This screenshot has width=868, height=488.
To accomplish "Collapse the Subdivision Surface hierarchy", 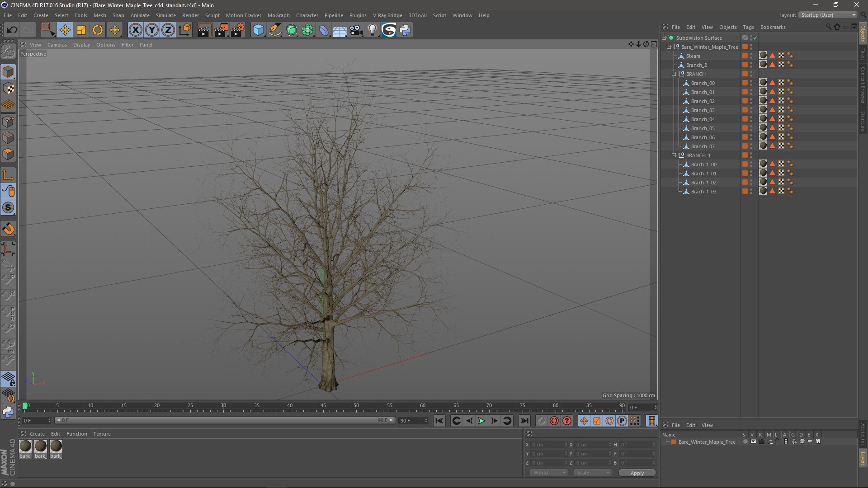I will click(x=664, y=38).
